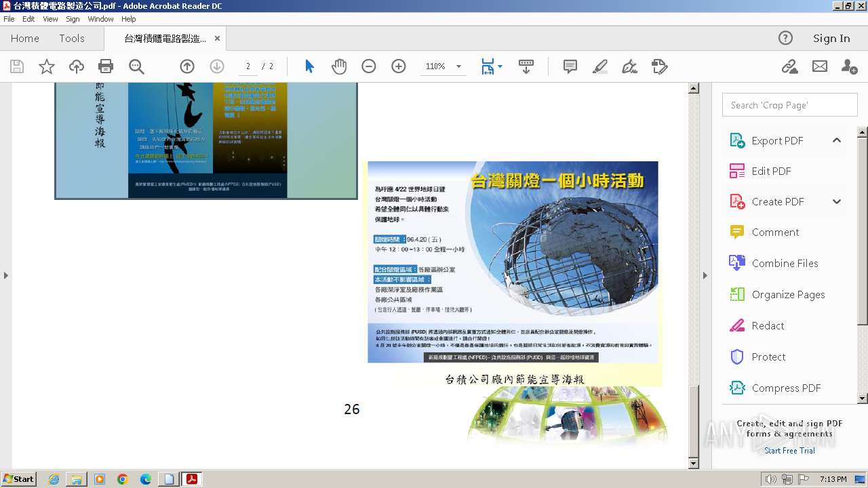Print the document using the printer icon
The height and width of the screenshot is (488, 868).
[x=106, y=66]
